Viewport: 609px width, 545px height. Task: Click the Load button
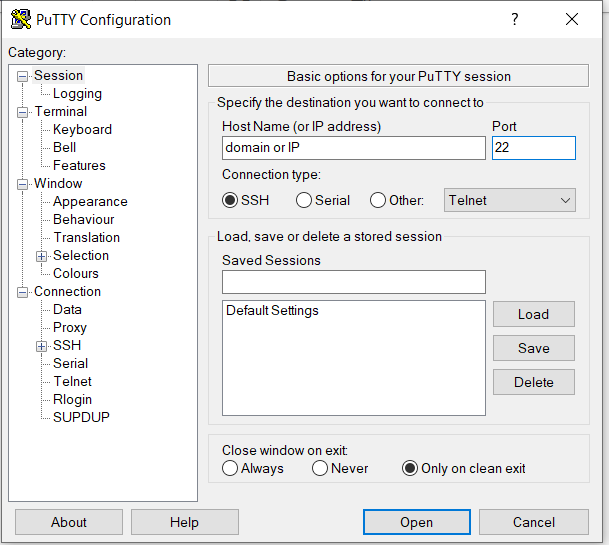pyautogui.click(x=533, y=314)
